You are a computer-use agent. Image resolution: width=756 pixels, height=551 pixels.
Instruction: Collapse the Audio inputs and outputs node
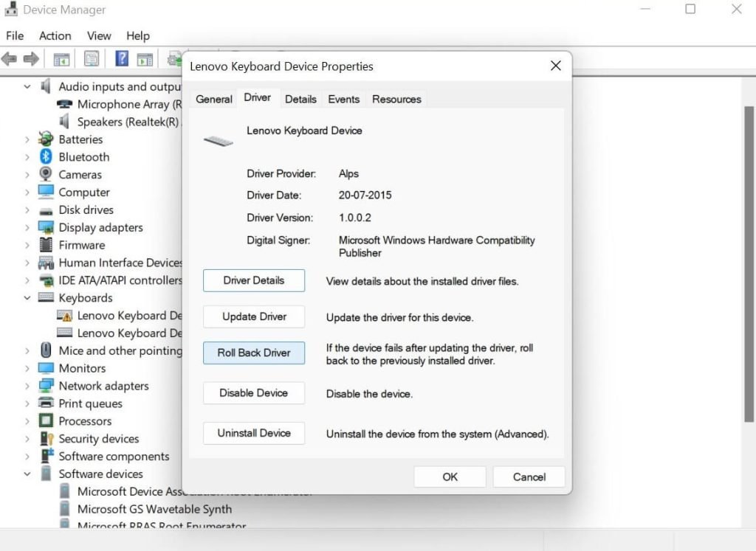click(x=27, y=87)
